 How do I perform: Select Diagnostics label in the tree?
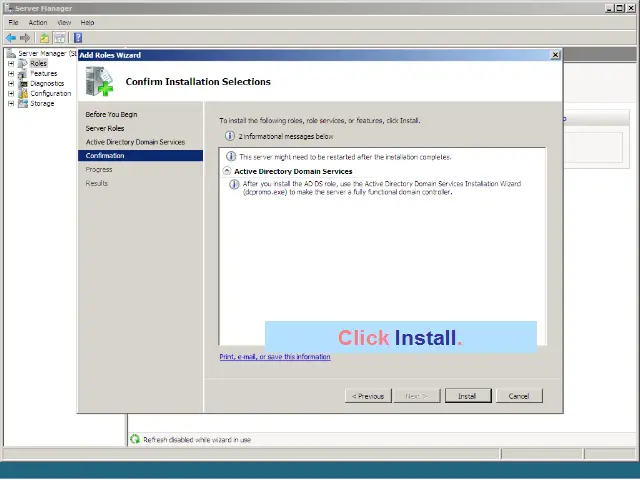[x=47, y=84]
